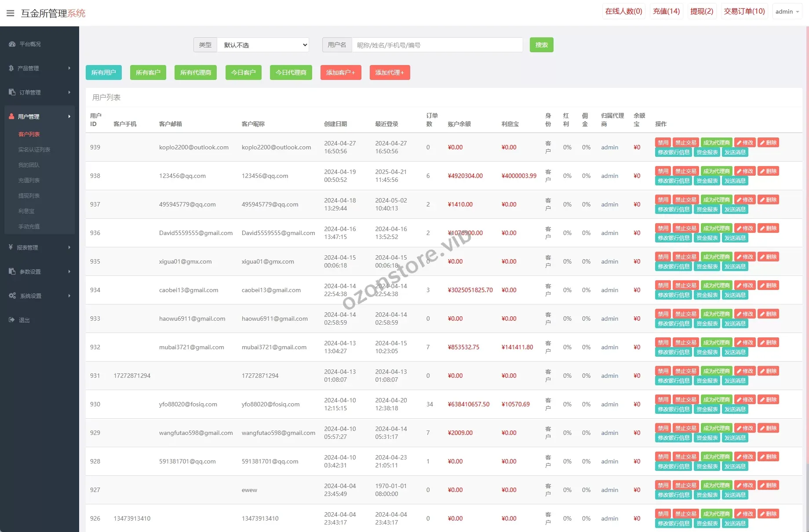The width and height of the screenshot is (809, 532).
Task: Click the yen icon for 报表管理
Action: coord(11,247)
